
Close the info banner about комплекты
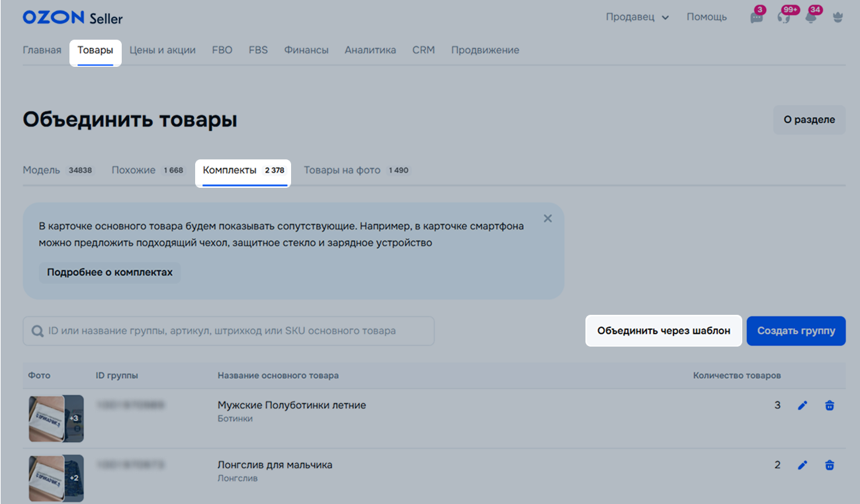547,218
